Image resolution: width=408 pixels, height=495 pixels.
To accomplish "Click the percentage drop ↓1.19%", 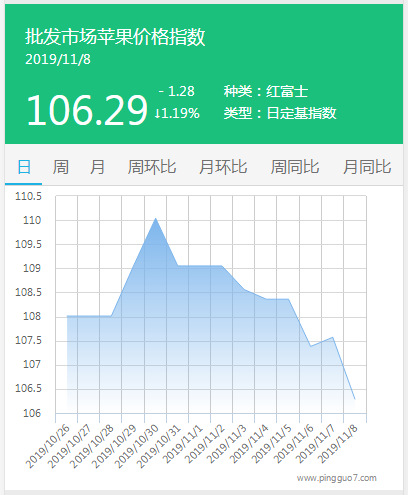I will (177, 113).
